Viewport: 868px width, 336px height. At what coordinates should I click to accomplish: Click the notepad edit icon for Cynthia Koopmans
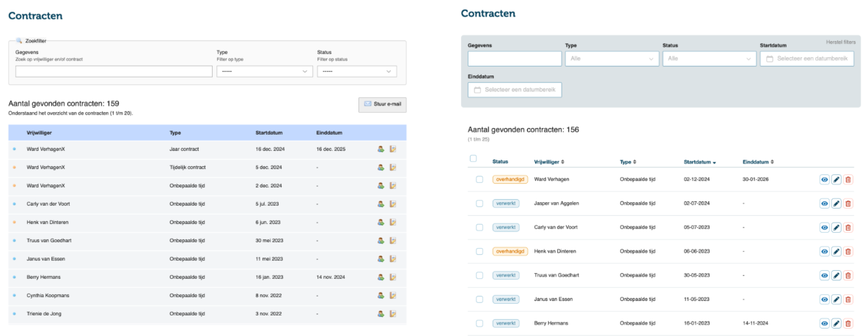(393, 296)
